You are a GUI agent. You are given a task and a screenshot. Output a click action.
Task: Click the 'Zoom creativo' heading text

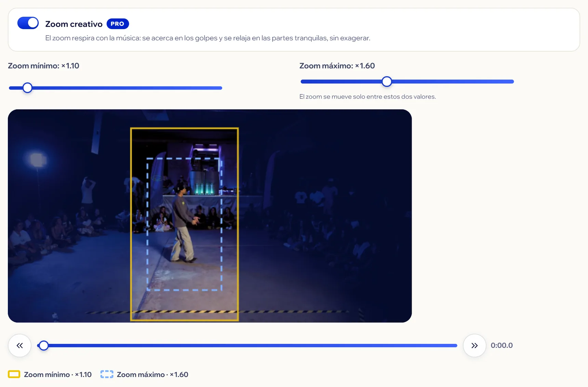74,24
